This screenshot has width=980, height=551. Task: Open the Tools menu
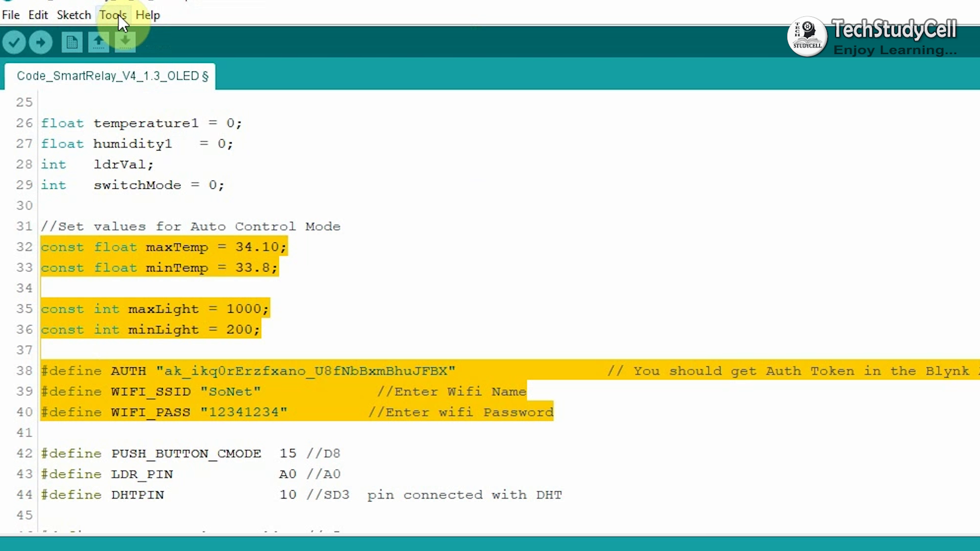tap(112, 15)
